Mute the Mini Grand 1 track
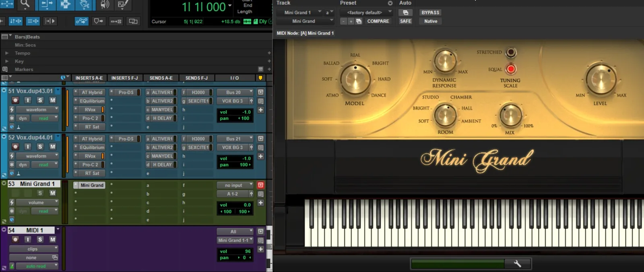 (x=52, y=193)
